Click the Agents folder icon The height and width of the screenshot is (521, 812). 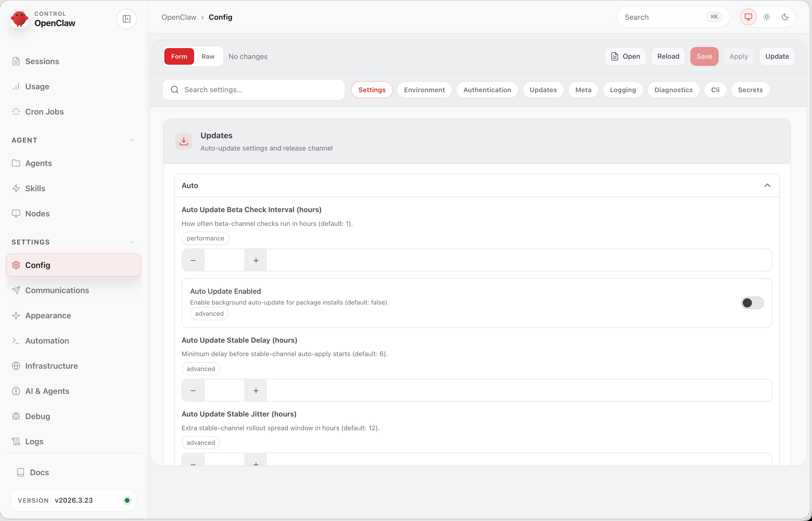click(16, 163)
